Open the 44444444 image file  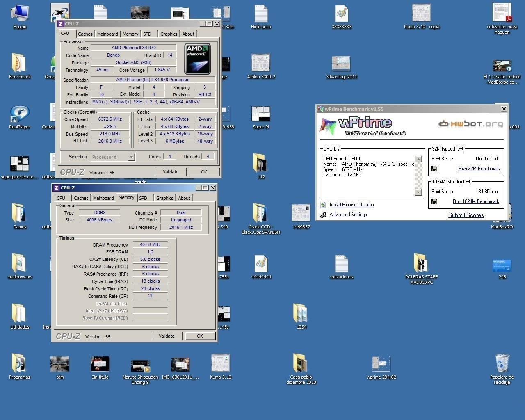pos(261,267)
